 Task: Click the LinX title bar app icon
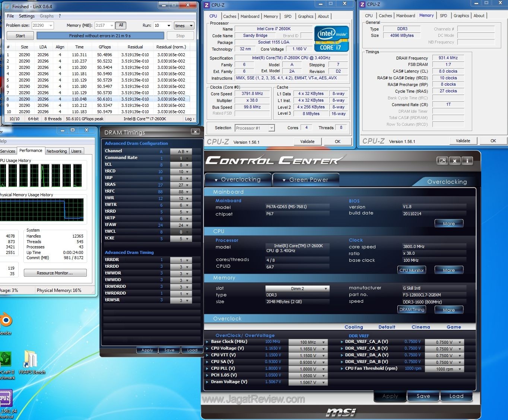coord(7,6)
